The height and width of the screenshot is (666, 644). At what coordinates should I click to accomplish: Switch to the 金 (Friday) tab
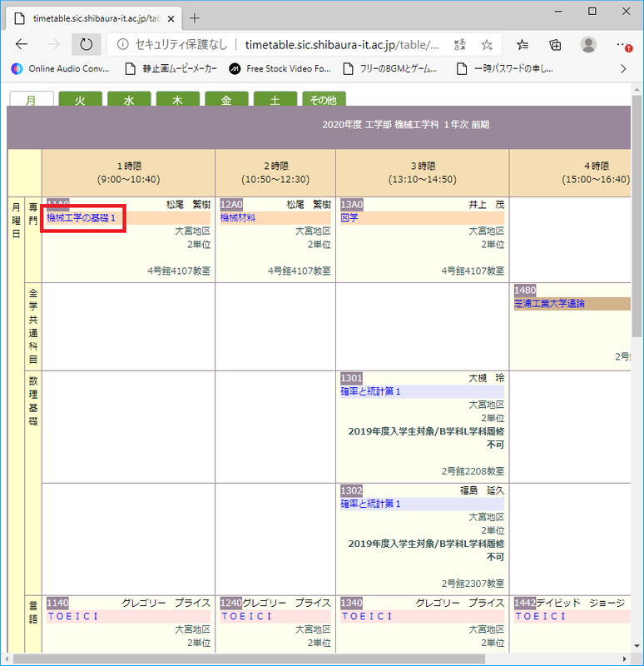[x=226, y=100]
